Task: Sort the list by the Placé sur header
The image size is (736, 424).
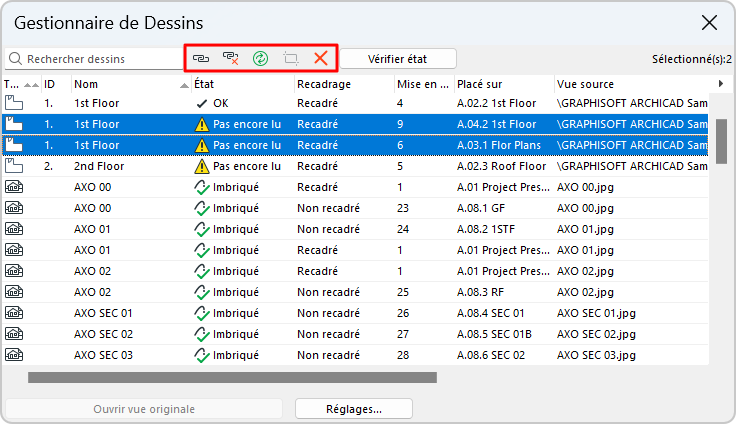Action: click(x=500, y=84)
